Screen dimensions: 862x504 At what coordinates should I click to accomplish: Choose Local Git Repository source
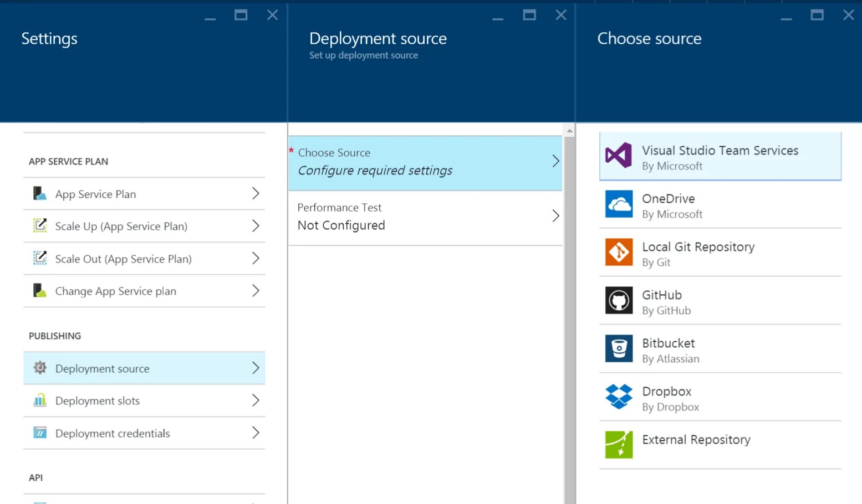click(720, 253)
